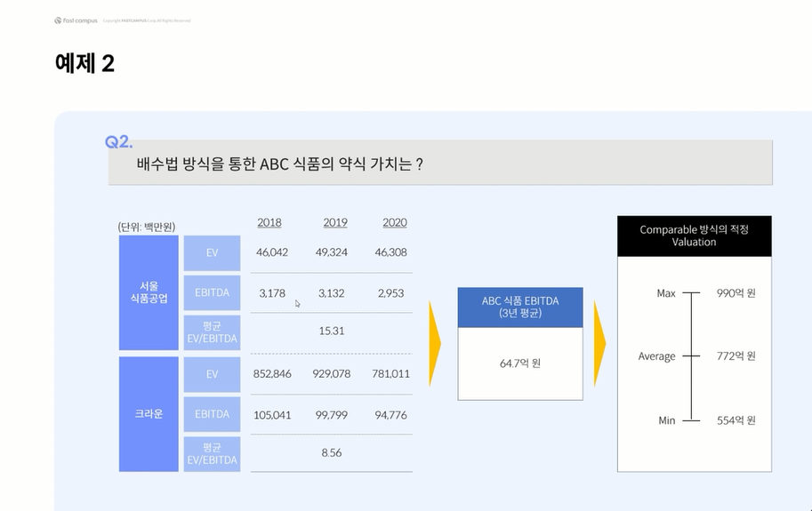Click the copyright notice beside the logo
Screen dimensions: 812x511
click(147, 20)
